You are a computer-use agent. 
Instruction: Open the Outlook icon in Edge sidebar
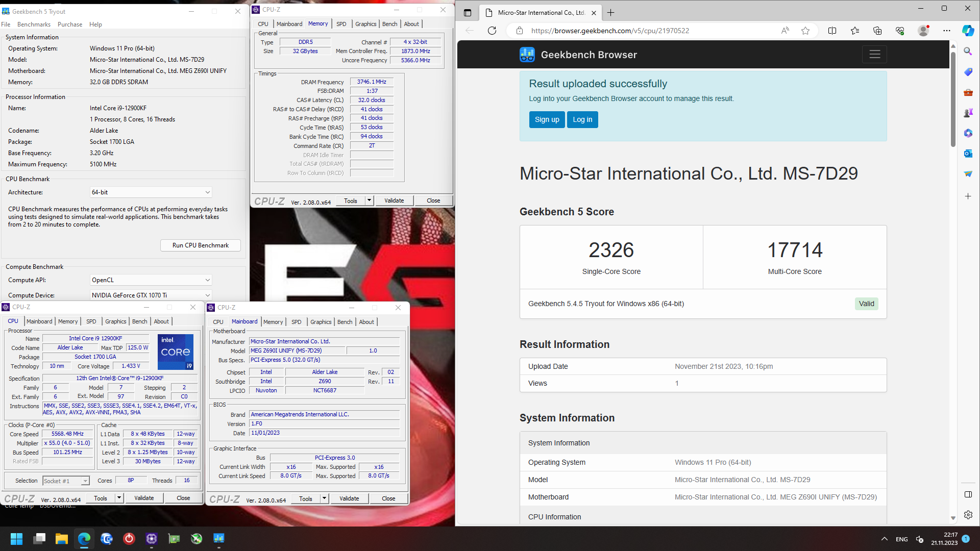coord(968,154)
